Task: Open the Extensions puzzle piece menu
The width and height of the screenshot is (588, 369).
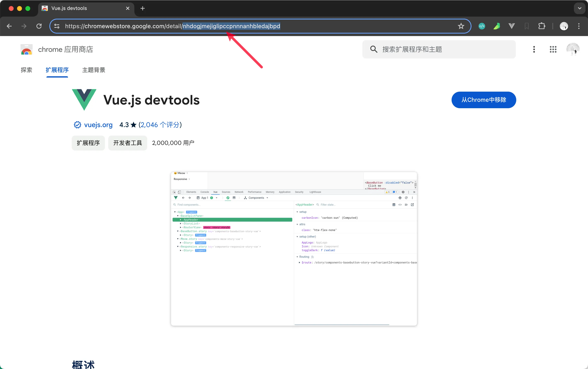Action: tap(542, 26)
